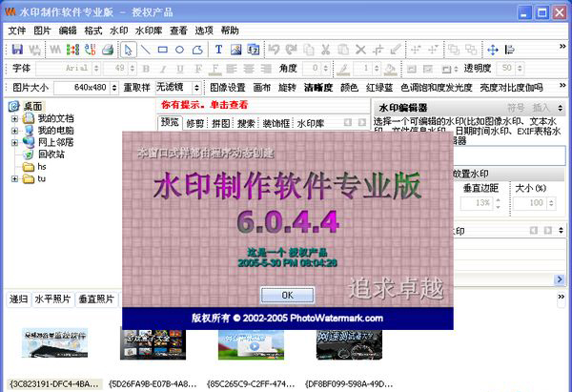
Task: Click the size percent 100 field
Action: click(530, 203)
